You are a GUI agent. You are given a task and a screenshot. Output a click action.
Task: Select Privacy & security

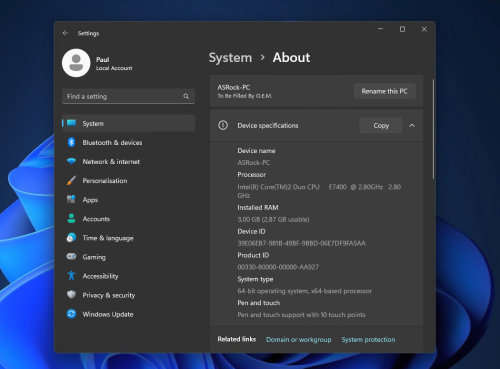pyautogui.click(x=129, y=295)
